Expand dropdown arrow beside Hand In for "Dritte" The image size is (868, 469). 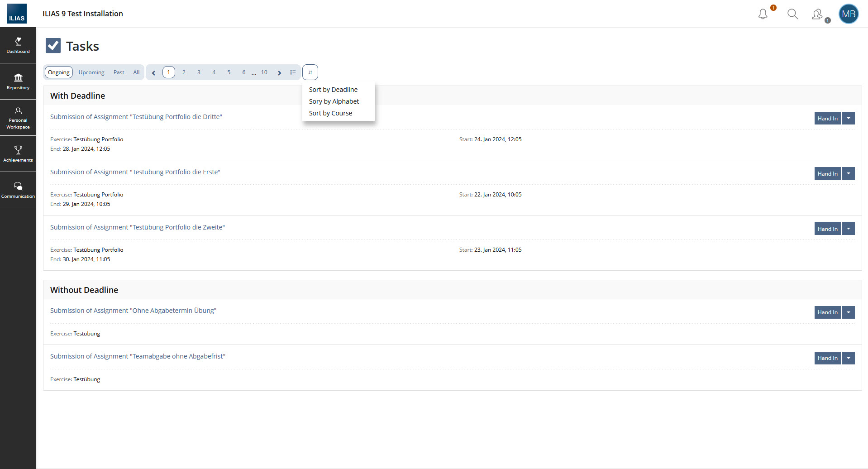(x=849, y=119)
